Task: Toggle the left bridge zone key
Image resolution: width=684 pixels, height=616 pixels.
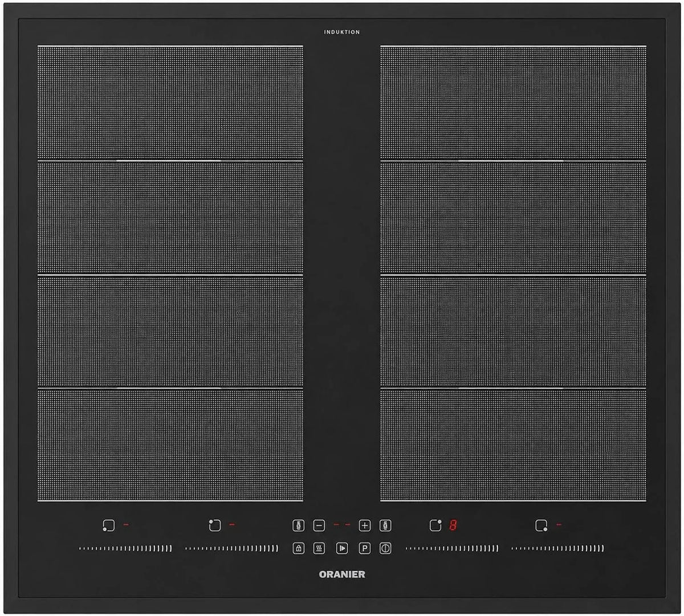Action: tap(299, 525)
